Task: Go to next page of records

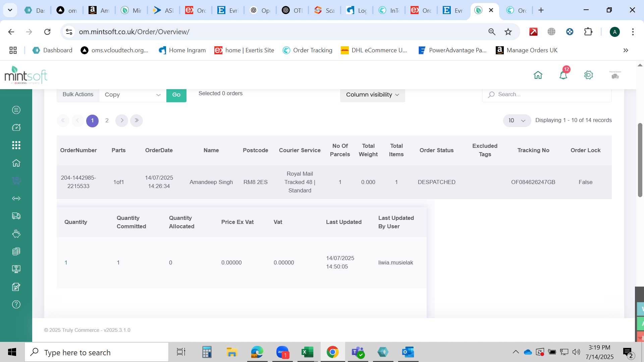Action: (x=122, y=120)
